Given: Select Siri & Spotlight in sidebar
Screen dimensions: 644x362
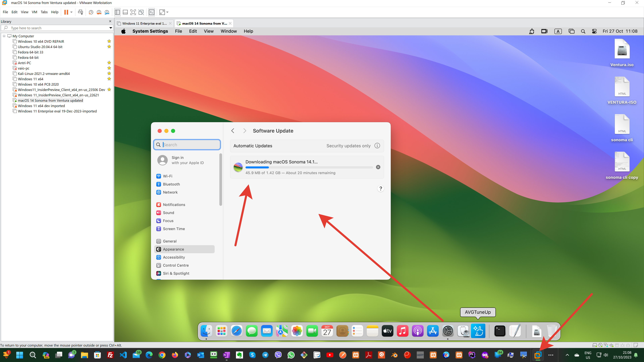Looking at the screenshot, I should click(184, 273).
